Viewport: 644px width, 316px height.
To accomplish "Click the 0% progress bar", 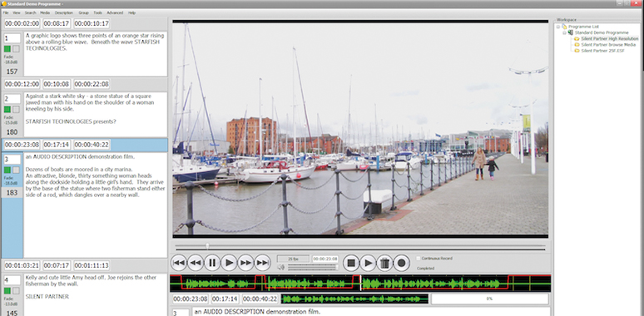I will [x=489, y=299].
